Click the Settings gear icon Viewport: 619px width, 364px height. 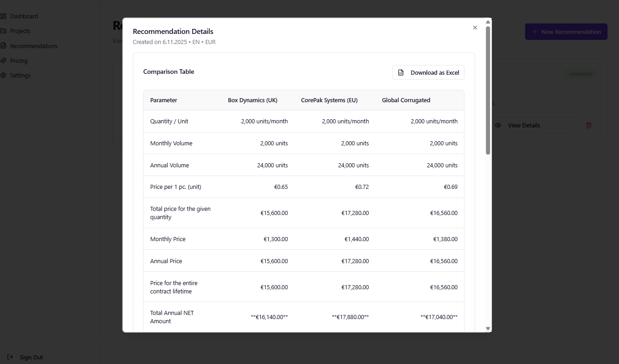point(3,75)
